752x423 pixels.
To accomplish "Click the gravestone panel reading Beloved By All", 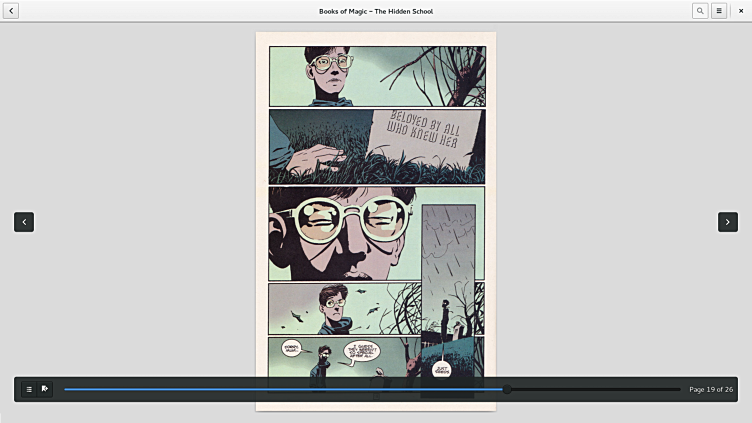I will [376, 146].
